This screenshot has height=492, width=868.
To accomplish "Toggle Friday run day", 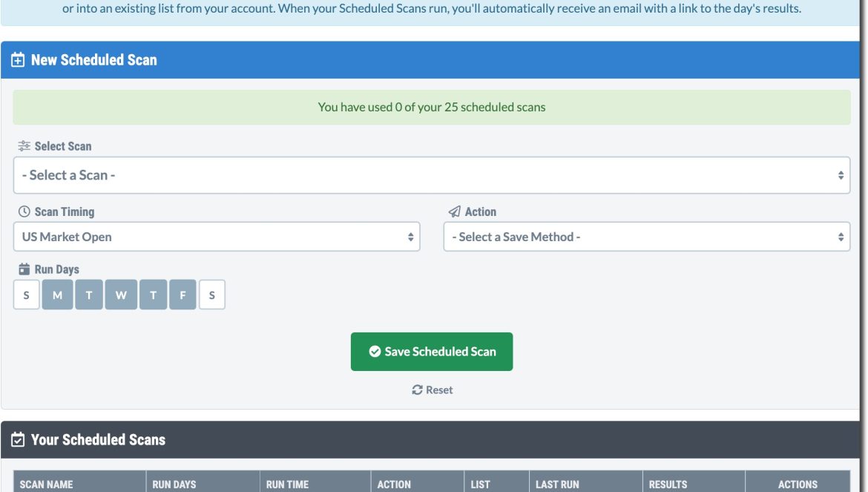I will [x=183, y=295].
